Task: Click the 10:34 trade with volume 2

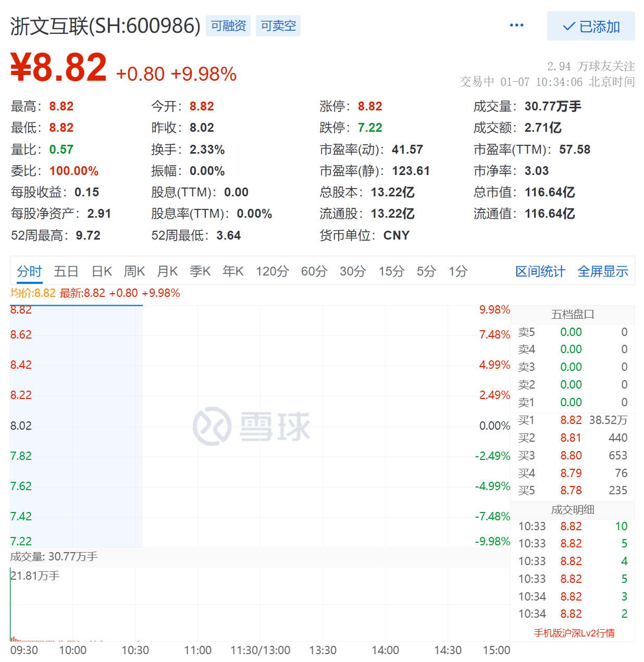Action: pos(573,614)
